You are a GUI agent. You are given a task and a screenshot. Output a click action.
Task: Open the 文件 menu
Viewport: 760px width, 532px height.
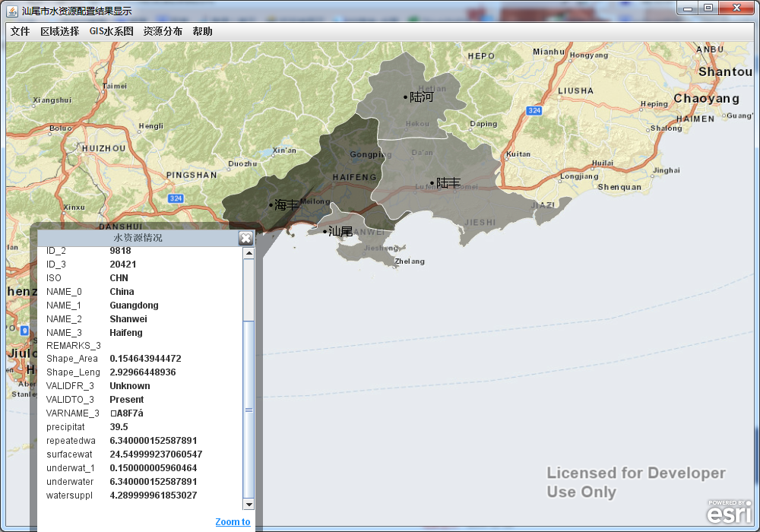[x=20, y=31]
